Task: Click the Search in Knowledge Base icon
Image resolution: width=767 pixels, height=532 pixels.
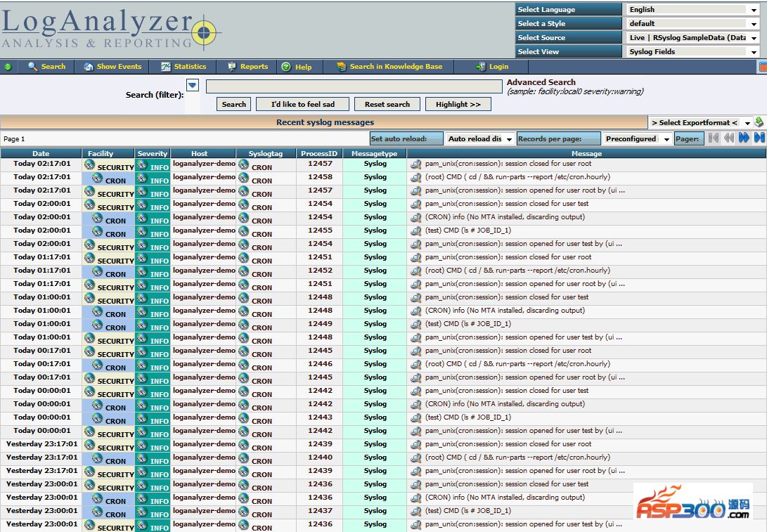Action: pyautogui.click(x=341, y=67)
